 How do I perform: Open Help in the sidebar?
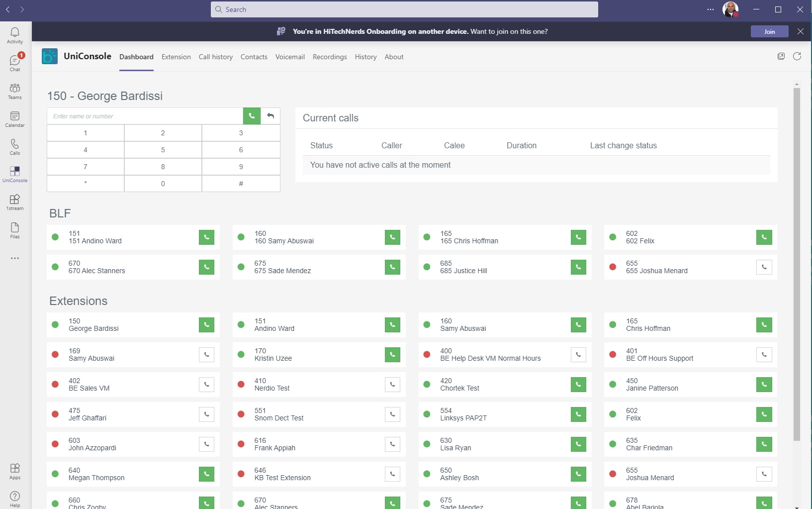(15, 499)
